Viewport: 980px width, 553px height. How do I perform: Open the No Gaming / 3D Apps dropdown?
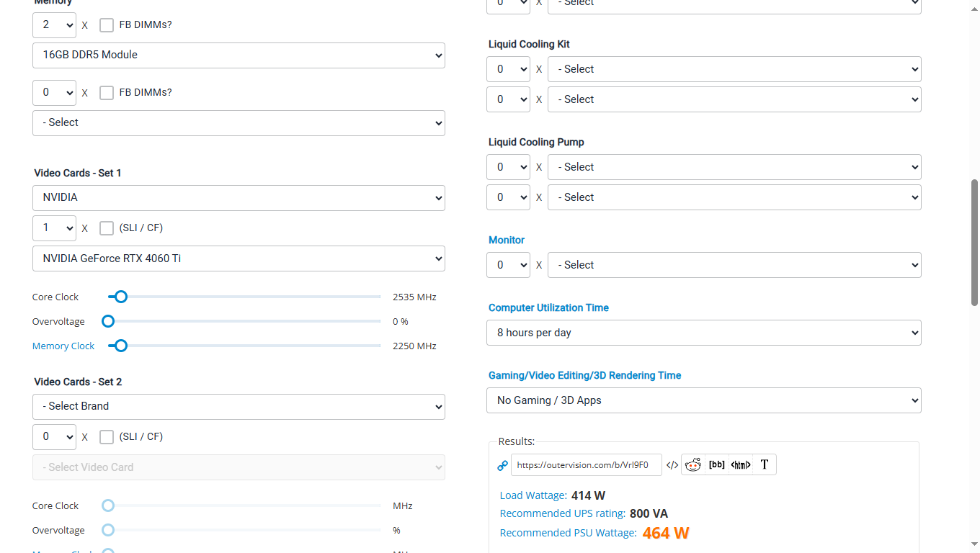tap(704, 401)
